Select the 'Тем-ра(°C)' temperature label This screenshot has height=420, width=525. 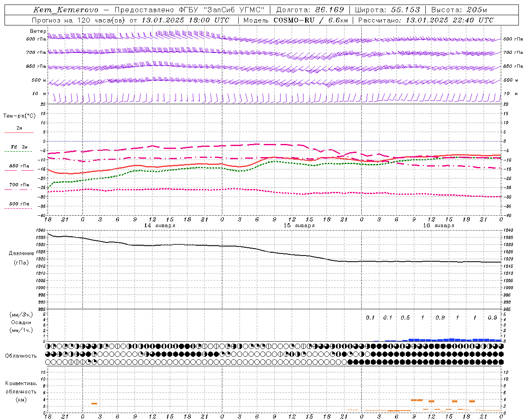(19, 116)
